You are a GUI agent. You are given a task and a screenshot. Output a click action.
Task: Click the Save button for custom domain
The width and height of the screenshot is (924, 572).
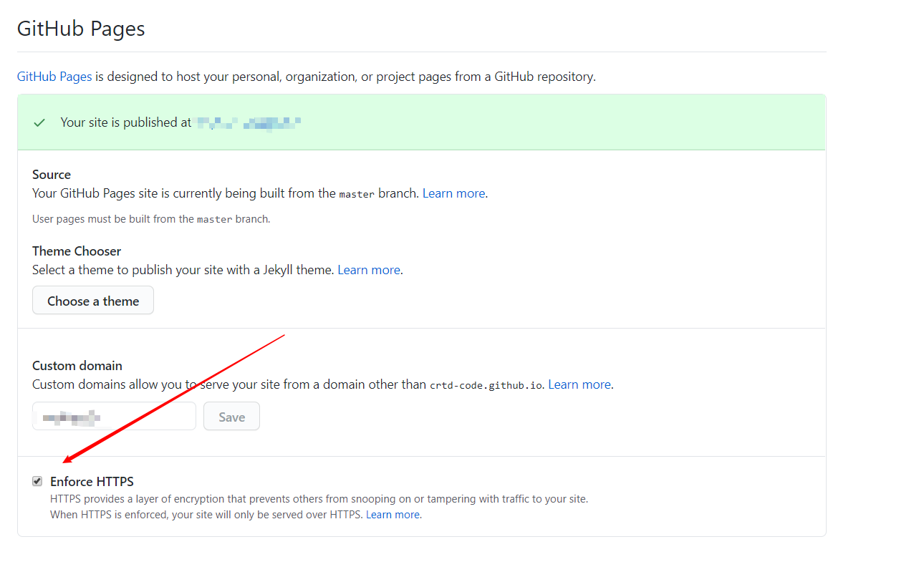[231, 417]
